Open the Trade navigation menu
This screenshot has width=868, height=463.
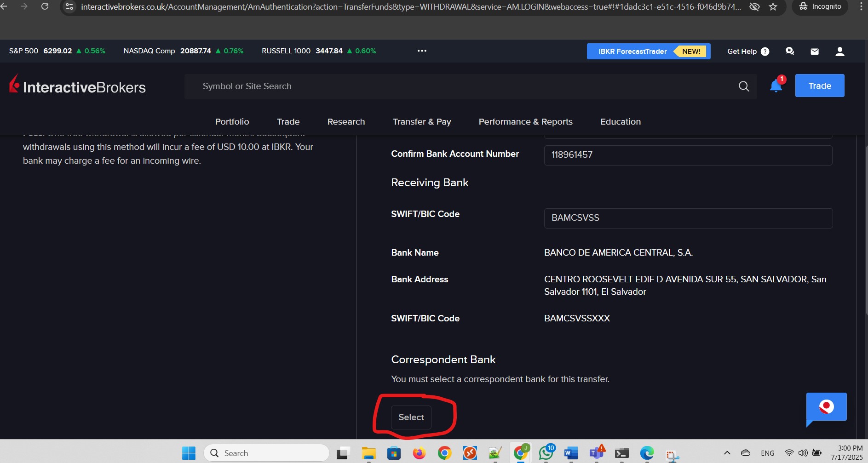tap(288, 121)
